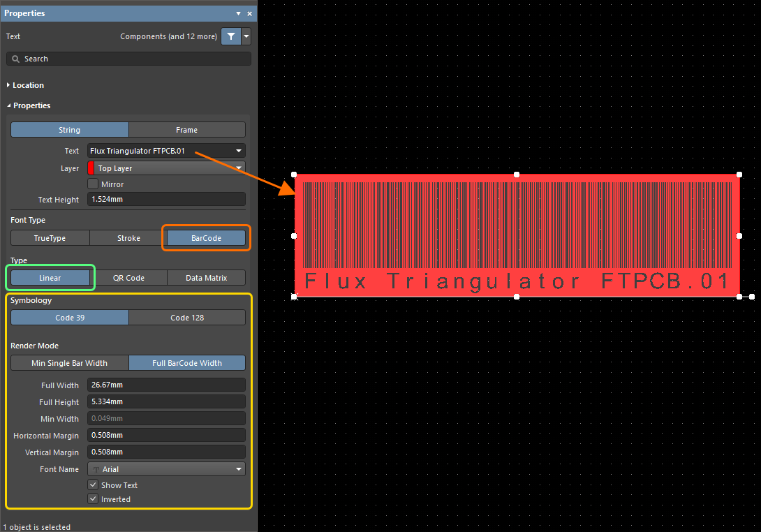Screen dimensions: 761x532
Task: Open the Font Name dropdown showing Arial
Action: (166, 469)
